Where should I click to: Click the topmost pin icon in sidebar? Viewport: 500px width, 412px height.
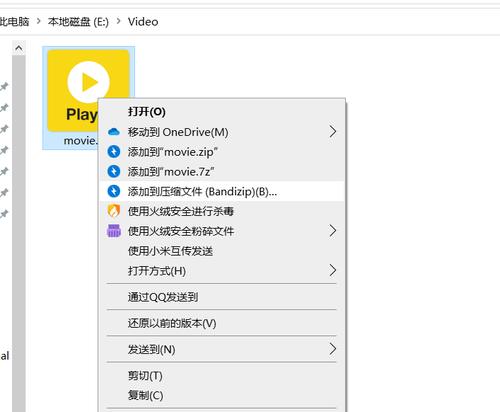point(4,87)
